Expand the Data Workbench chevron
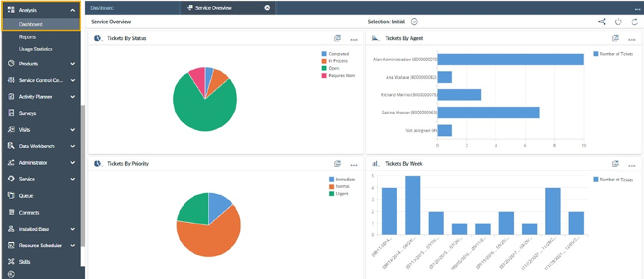The image size is (644, 279). click(x=73, y=146)
